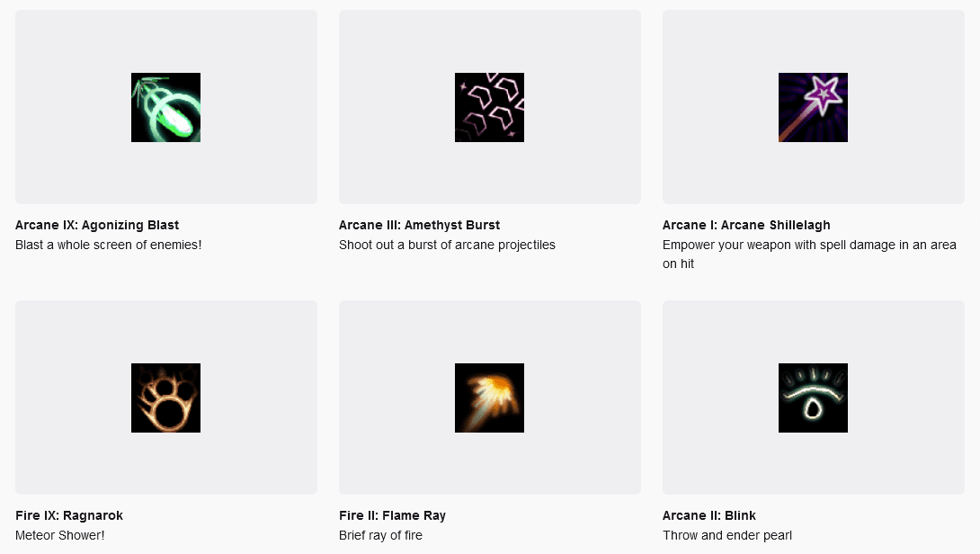Image resolution: width=980 pixels, height=554 pixels.
Task: Click the "Fire II: Flame Ray" title
Action: (x=392, y=515)
